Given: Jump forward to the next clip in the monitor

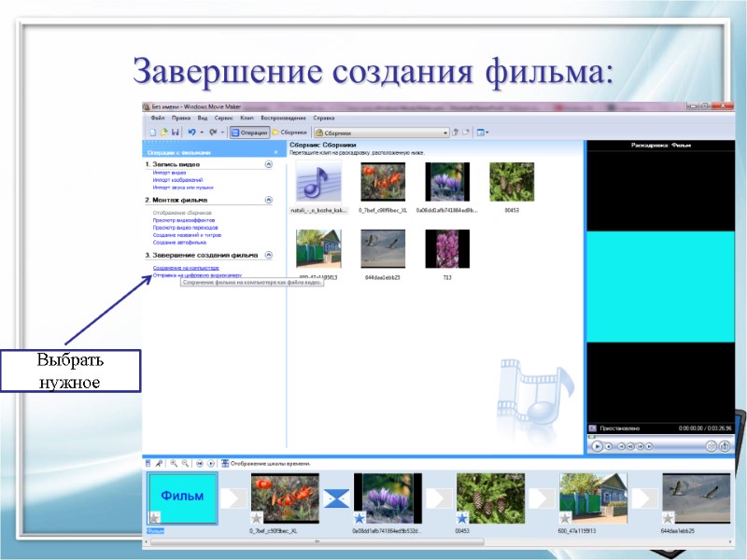Looking at the screenshot, I should click(649, 446).
